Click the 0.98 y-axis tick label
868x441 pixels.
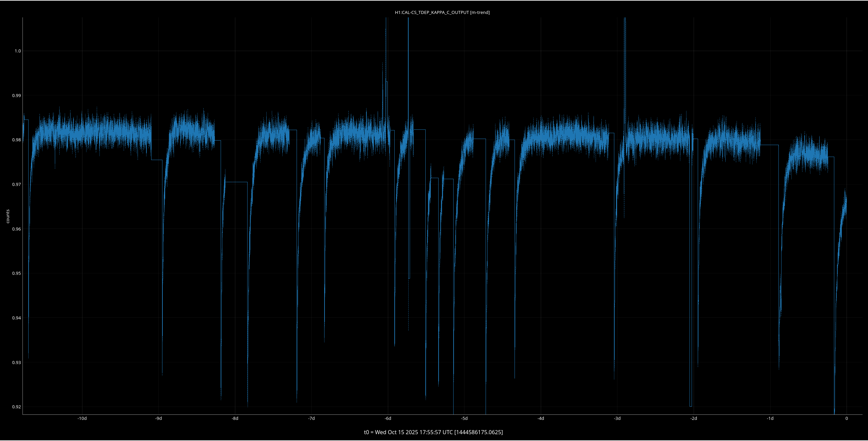tap(16, 140)
